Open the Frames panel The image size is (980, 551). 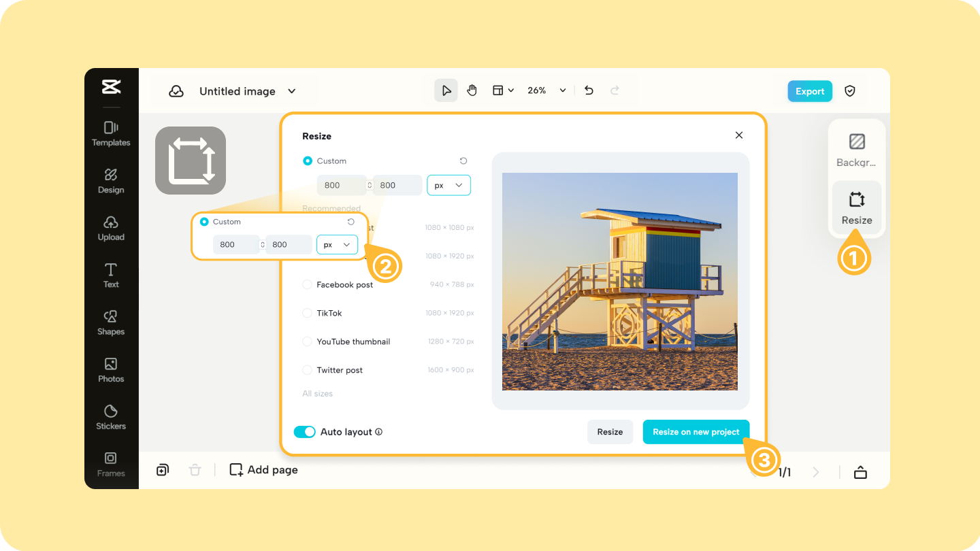click(111, 465)
